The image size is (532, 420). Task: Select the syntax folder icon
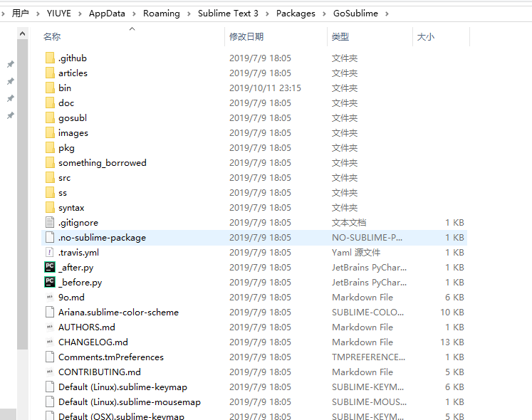click(x=50, y=207)
